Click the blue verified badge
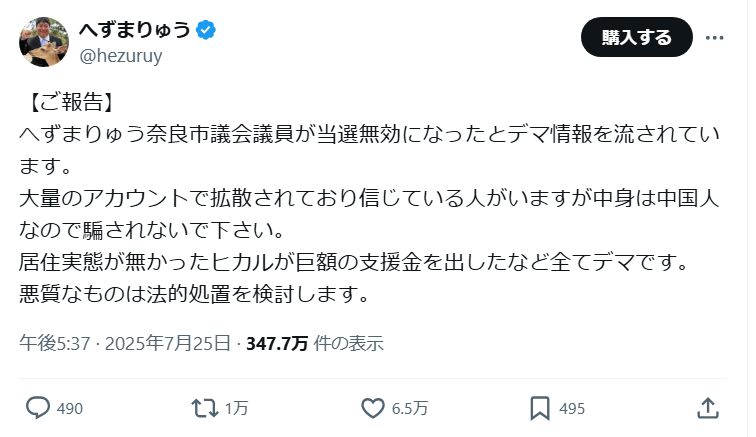Screen dimensions: 756x437 point(205,31)
